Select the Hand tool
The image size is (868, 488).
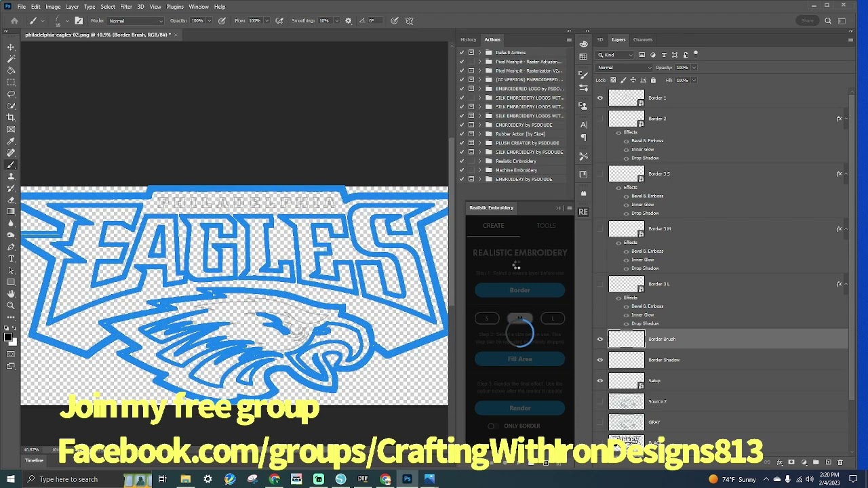tap(11, 293)
